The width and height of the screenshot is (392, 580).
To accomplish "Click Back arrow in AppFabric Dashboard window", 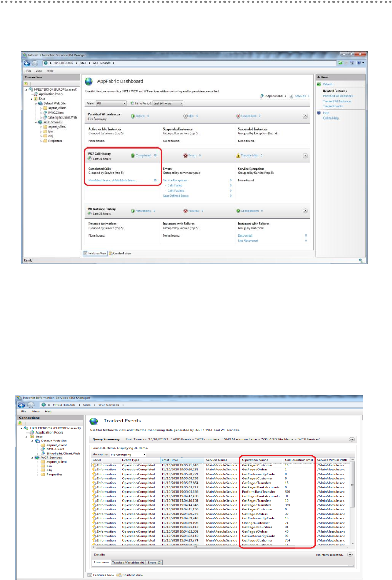I will [27, 63].
